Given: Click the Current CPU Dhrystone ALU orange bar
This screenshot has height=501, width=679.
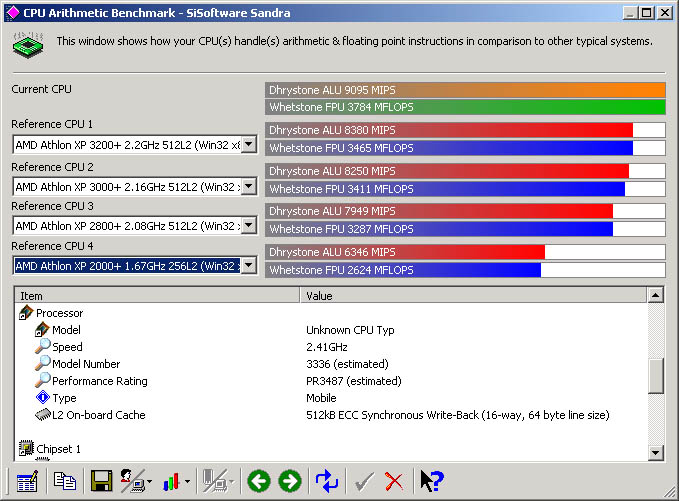Looking at the screenshot, I should tap(465, 90).
